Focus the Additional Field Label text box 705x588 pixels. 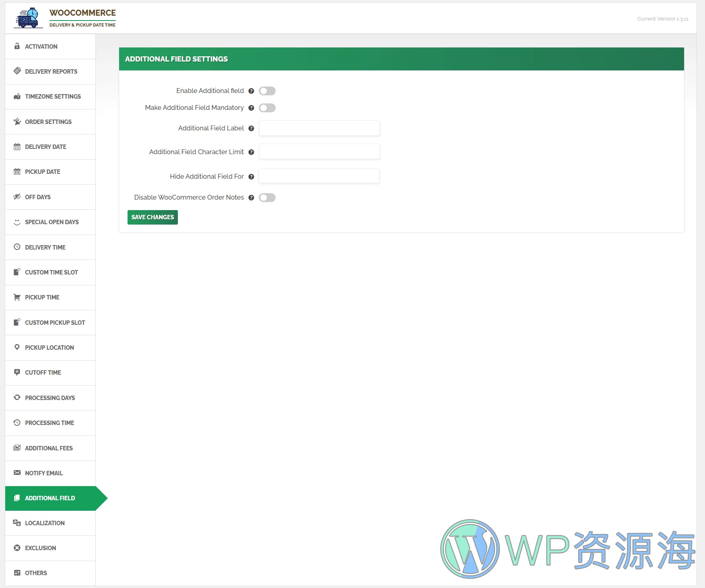coord(319,128)
